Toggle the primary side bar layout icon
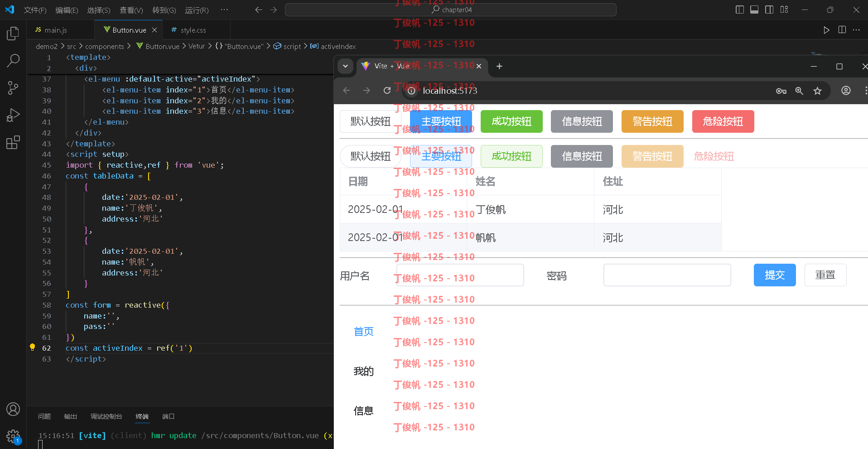Image resolution: width=868 pixels, height=449 pixels. 740,10
